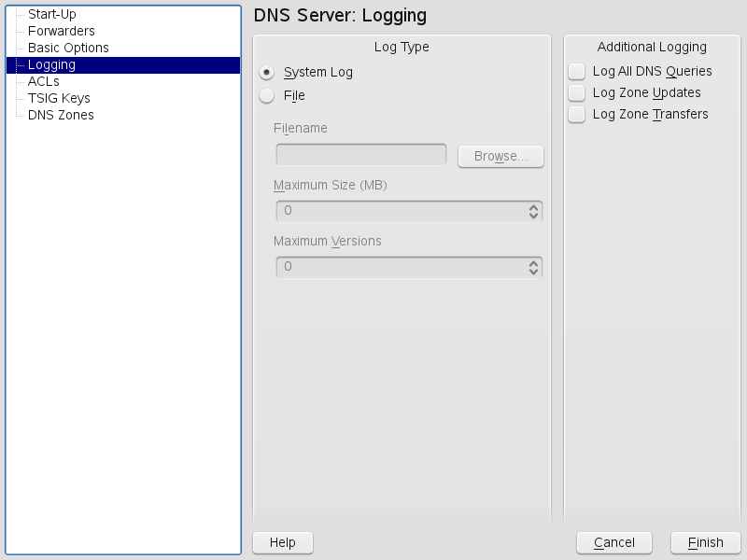Open the ACLs section
Screen dimensions: 747x560
tap(44, 82)
